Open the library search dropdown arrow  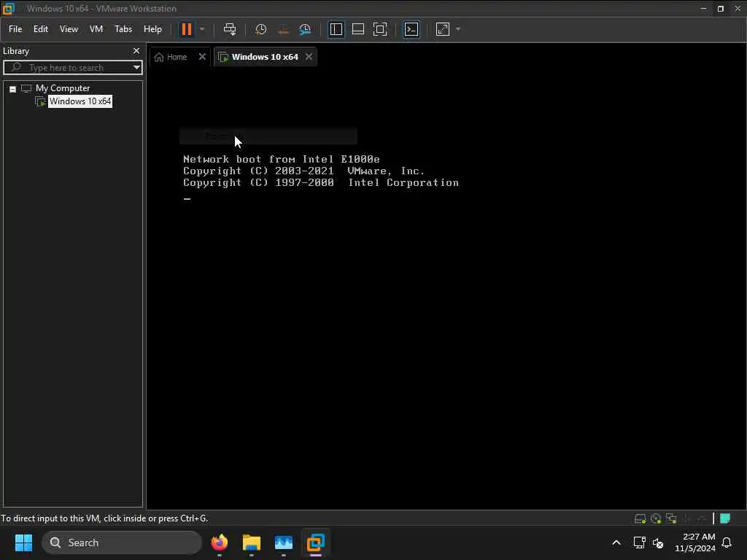click(136, 67)
